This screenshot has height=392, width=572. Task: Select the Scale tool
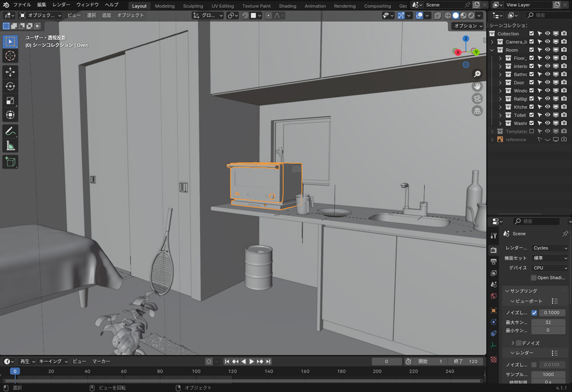coord(10,101)
